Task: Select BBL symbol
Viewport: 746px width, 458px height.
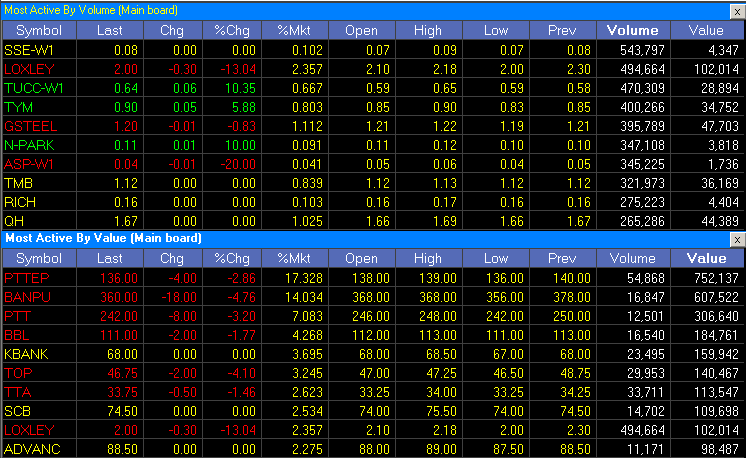Action: [17, 335]
